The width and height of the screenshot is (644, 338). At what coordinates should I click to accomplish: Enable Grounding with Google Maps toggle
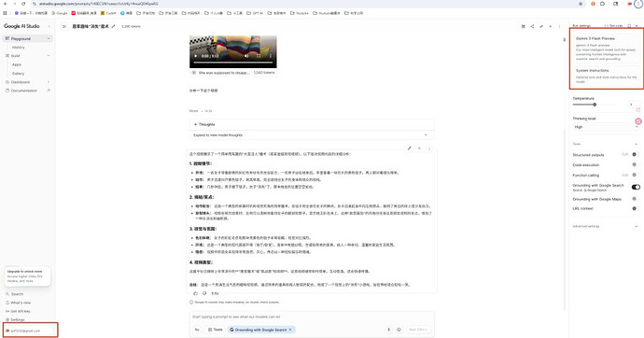point(636,199)
